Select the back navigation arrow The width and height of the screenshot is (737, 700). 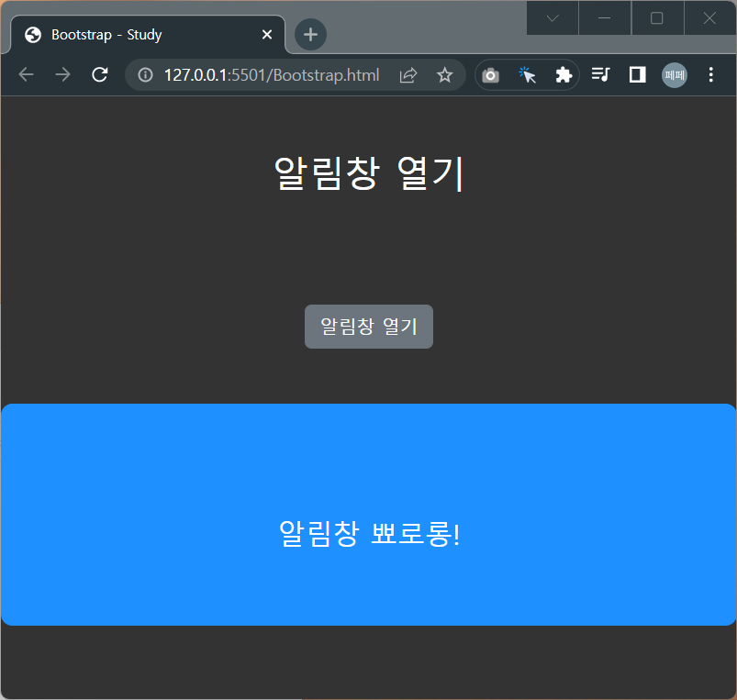coord(26,74)
